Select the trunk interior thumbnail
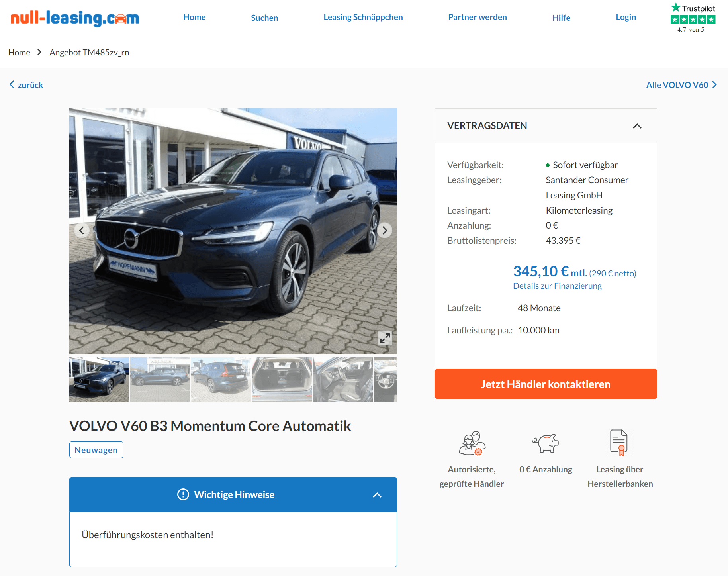This screenshot has width=728, height=576. [282, 380]
